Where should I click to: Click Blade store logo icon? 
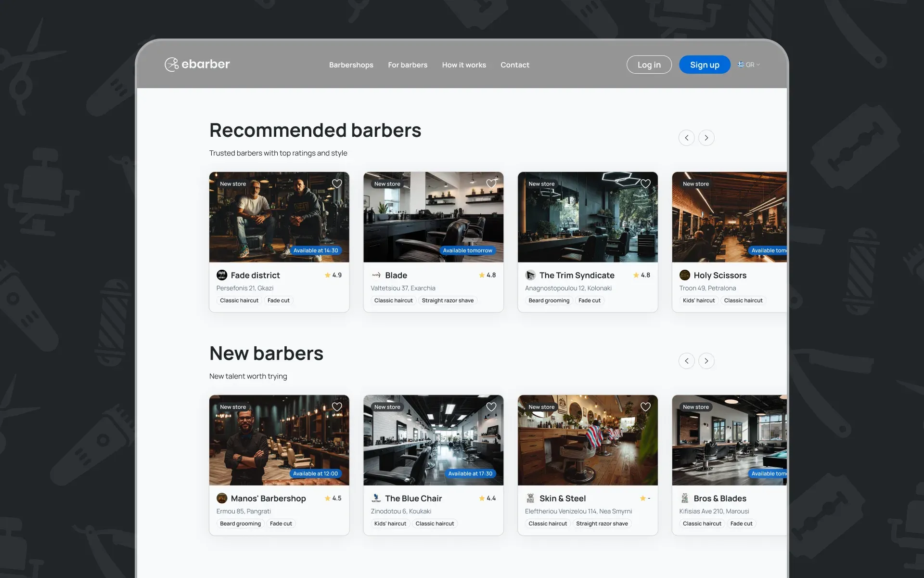point(376,275)
